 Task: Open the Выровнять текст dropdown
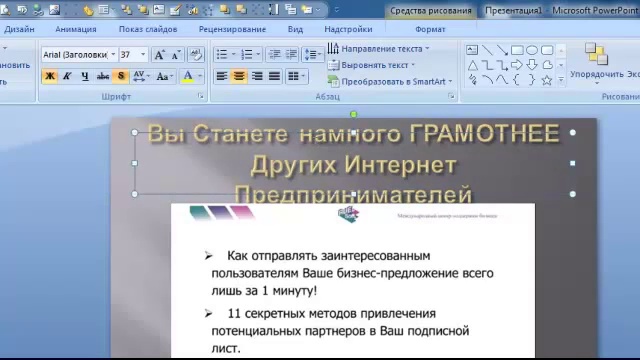click(x=371, y=65)
